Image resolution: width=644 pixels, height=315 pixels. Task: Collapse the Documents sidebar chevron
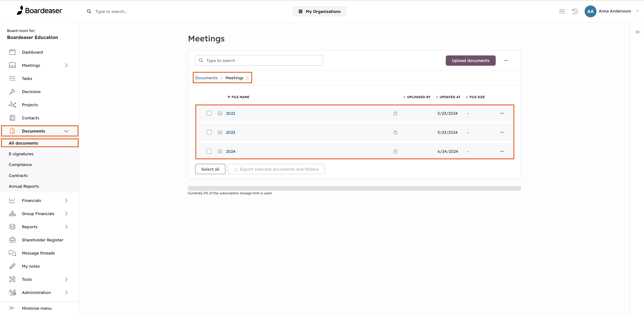66,131
